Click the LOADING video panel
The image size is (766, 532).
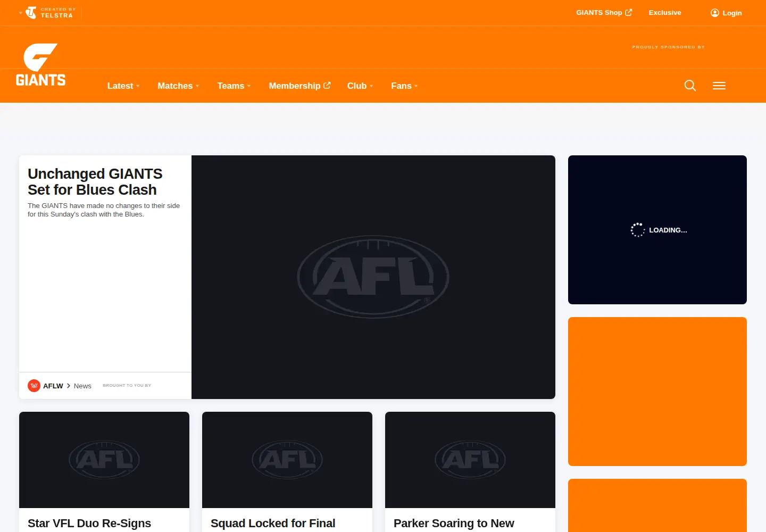(x=657, y=230)
